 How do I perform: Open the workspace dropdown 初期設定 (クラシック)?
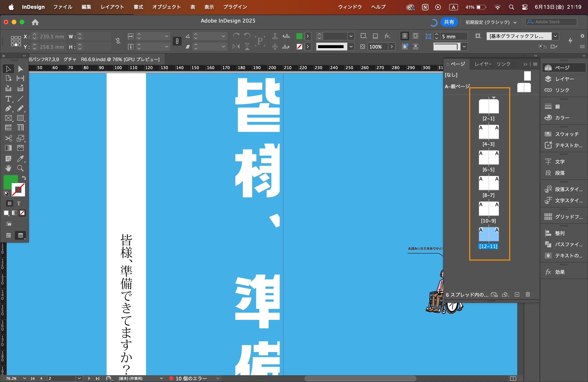click(x=491, y=22)
